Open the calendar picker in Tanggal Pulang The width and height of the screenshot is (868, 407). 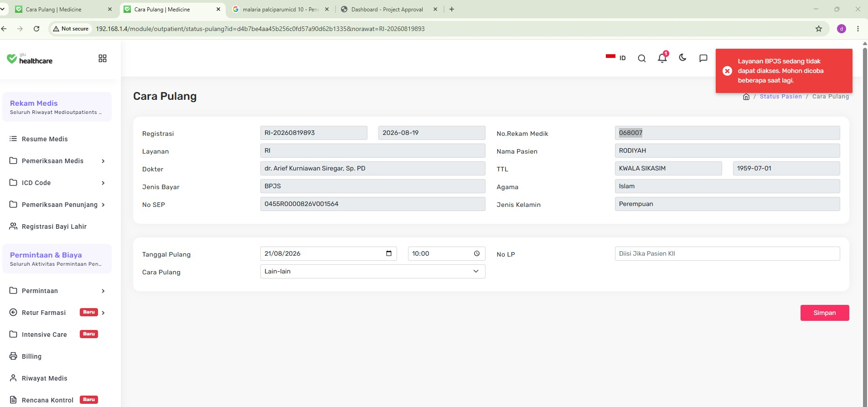(389, 253)
